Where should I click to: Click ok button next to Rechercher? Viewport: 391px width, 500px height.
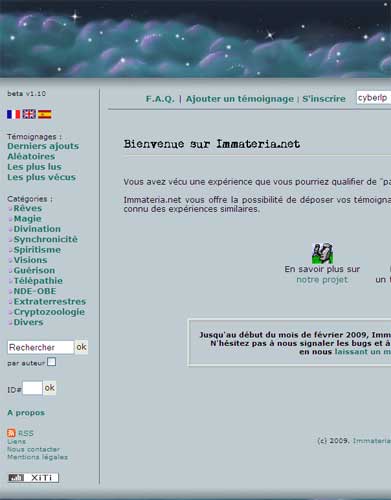(81, 347)
